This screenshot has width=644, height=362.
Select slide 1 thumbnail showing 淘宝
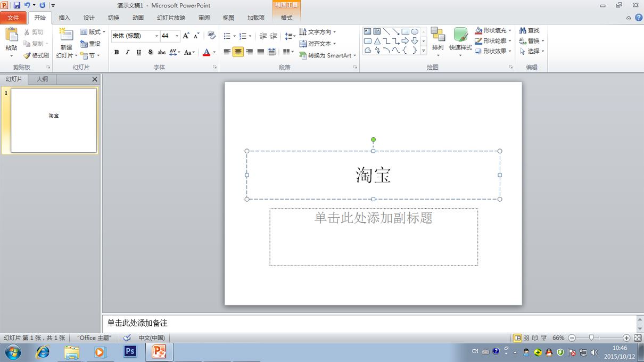tap(54, 121)
